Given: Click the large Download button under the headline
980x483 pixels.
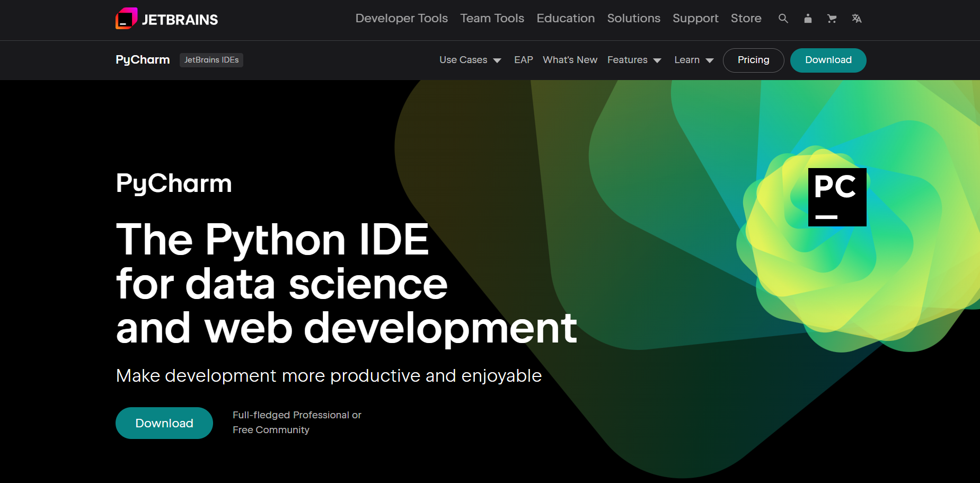Looking at the screenshot, I should 164,423.
